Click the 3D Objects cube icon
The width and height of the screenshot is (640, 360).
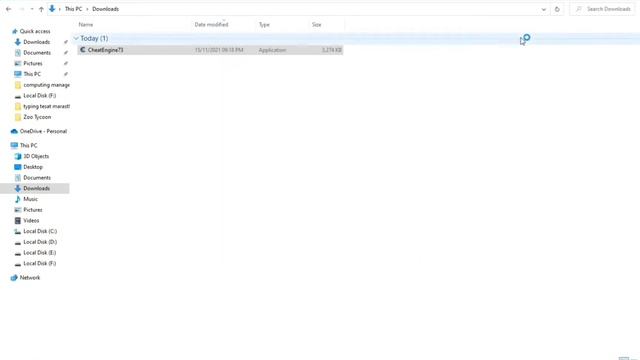point(18,156)
